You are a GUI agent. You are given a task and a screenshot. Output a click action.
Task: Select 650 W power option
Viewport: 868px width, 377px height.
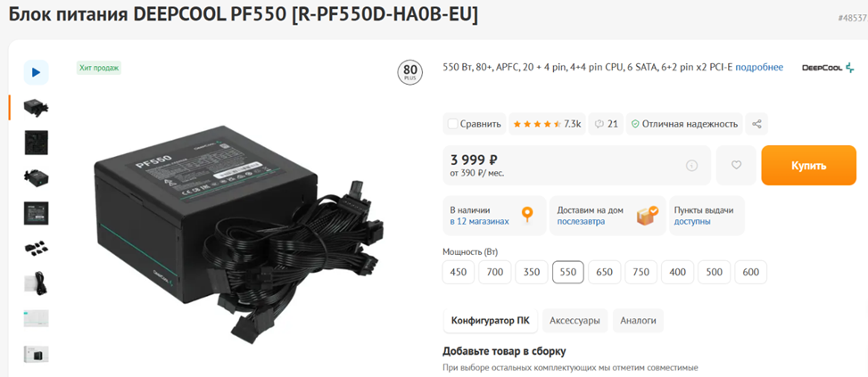605,272
